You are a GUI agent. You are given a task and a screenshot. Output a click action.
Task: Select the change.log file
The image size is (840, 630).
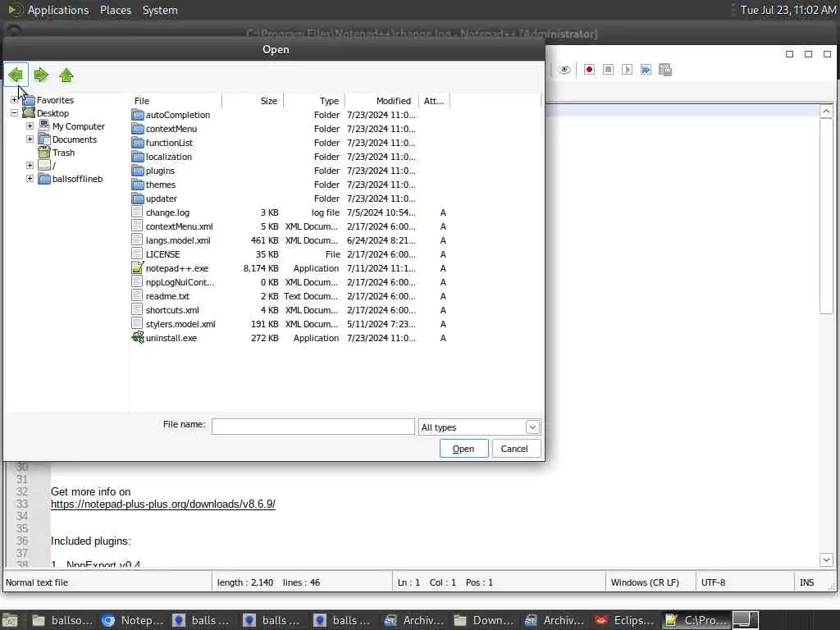(x=167, y=212)
